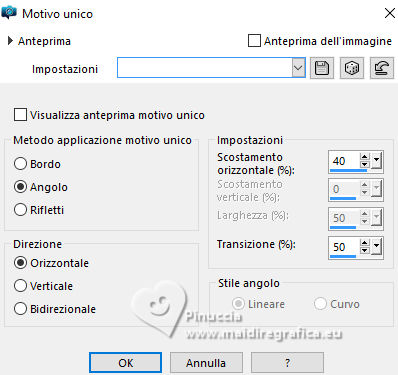The width and height of the screenshot is (398, 375).
Task: Increase Scostamento orizzontale with up arrow
Action: point(365,157)
